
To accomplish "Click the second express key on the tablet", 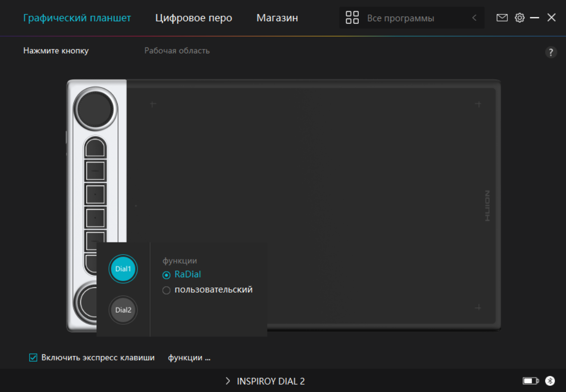I will pyautogui.click(x=95, y=171).
